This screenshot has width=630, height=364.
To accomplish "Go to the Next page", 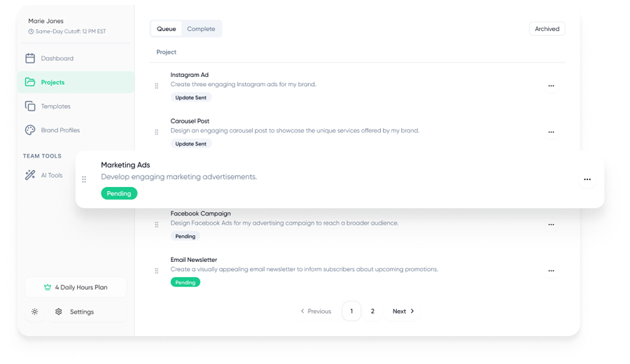I will pos(403,311).
